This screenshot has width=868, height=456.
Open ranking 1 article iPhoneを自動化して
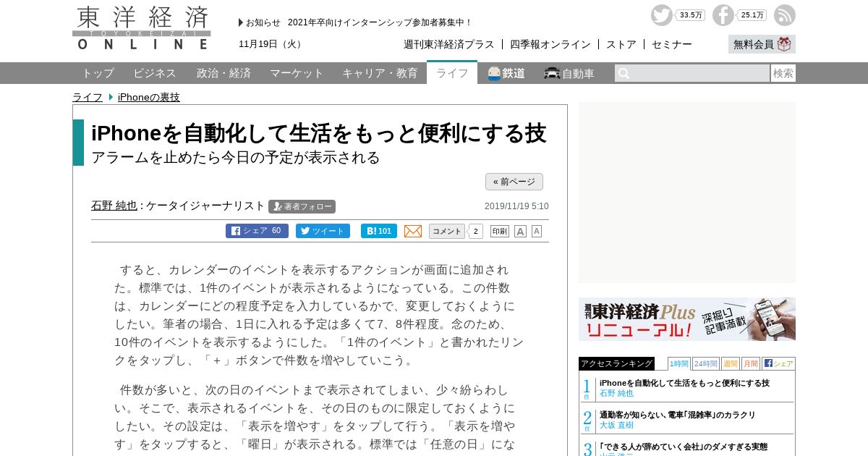coord(684,382)
